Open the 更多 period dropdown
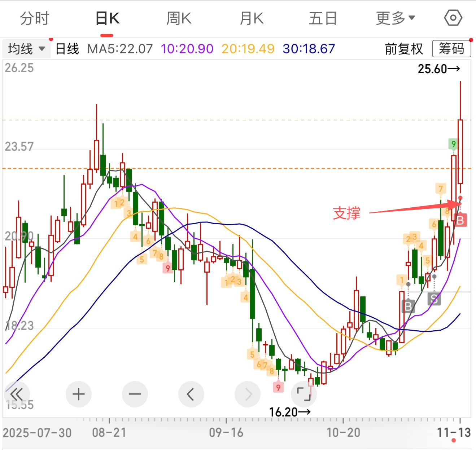Viewport: 476px width, 450px height. coord(395,18)
